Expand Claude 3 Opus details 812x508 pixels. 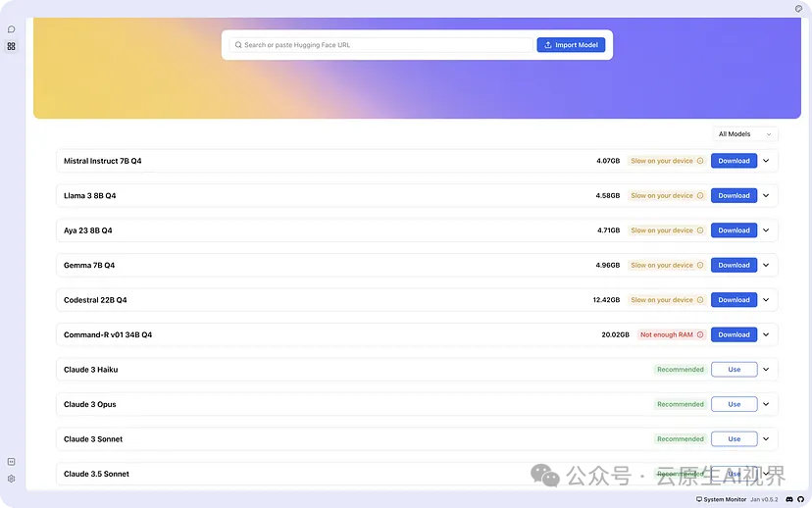click(x=766, y=404)
